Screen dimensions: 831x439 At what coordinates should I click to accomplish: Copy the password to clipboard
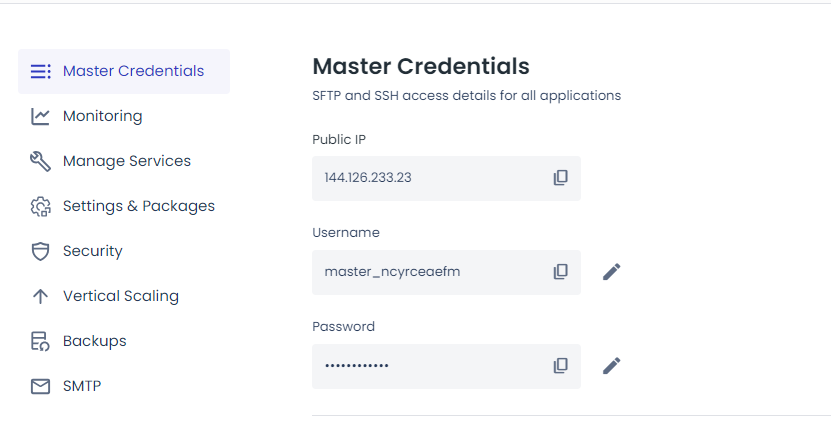point(561,366)
